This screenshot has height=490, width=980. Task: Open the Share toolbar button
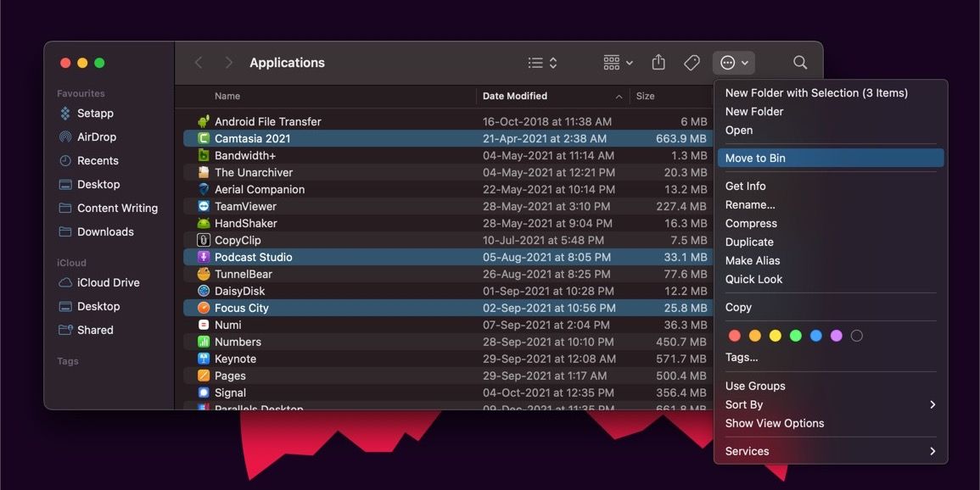pos(658,63)
